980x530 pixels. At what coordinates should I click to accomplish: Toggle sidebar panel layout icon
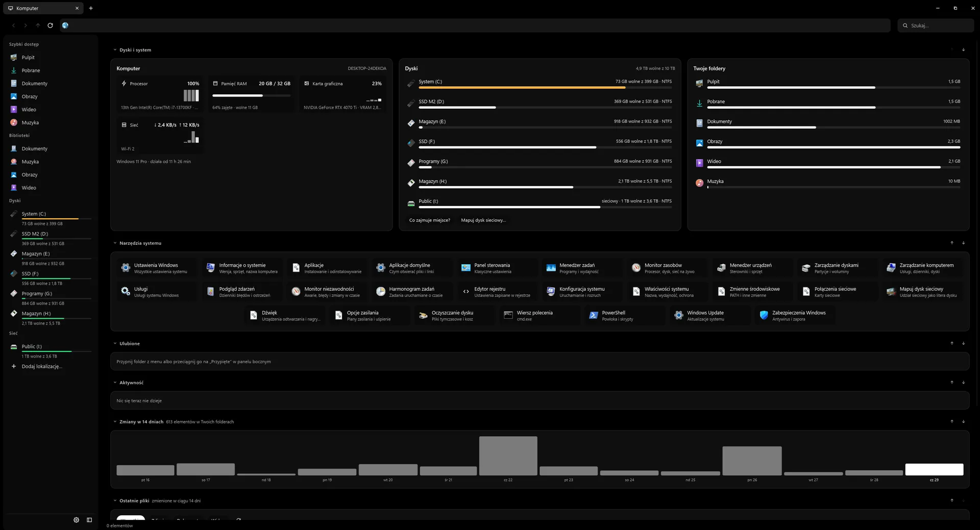pyautogui.click(x=89, y=520)
